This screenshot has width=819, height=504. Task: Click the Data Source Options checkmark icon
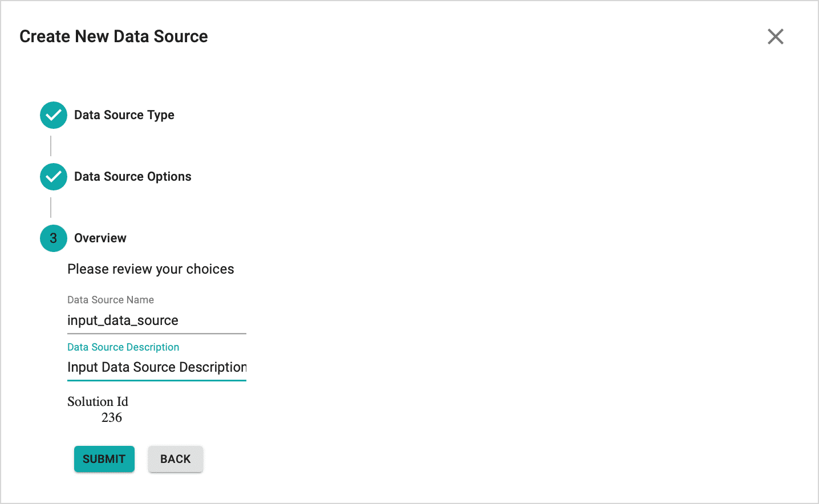click(54, 177)
